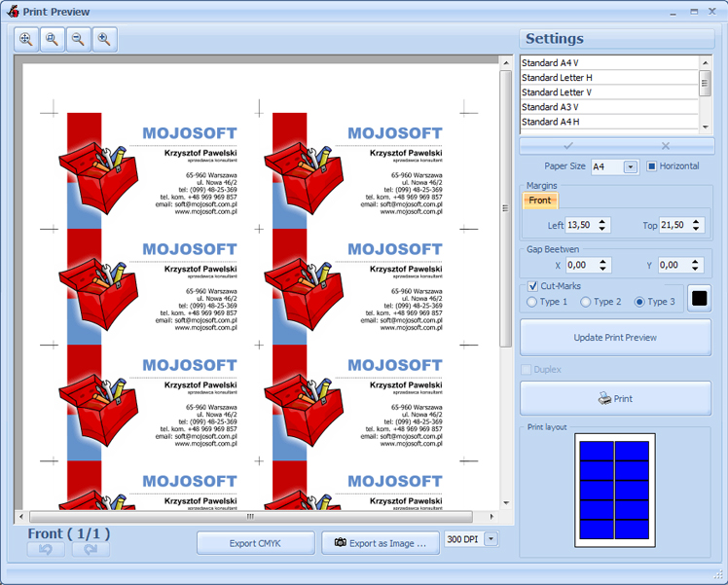
Task: Click the zoom-to-fit magnifier icon
Action: pyautogui.click(x=25, y=40)
